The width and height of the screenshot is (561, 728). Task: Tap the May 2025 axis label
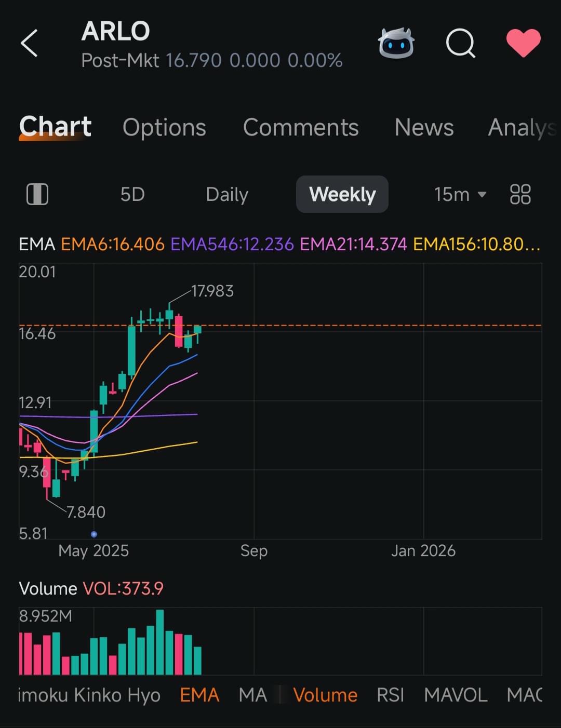point(94,551)
